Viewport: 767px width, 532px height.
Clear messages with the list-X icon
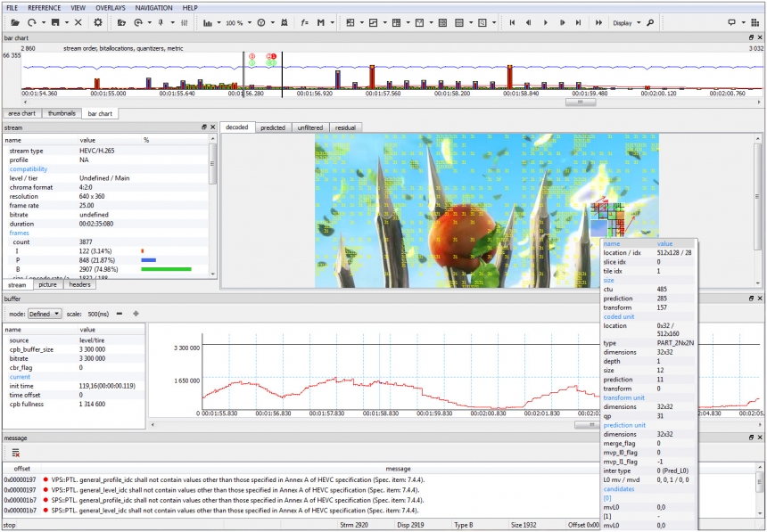point(16,453)
